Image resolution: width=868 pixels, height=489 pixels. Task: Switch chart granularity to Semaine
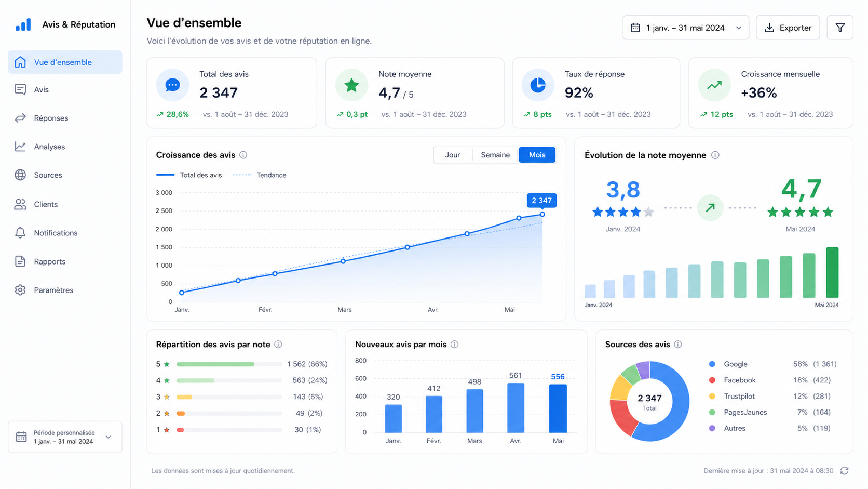495,155
